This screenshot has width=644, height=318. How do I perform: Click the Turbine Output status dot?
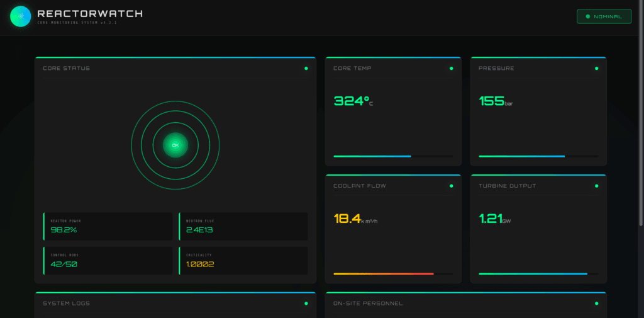596,186
